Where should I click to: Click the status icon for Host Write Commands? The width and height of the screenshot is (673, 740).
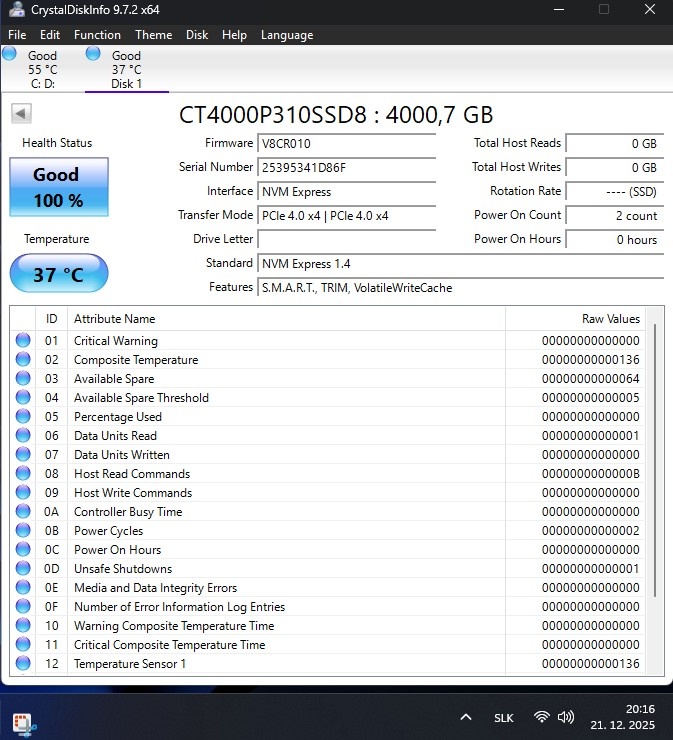23,492
